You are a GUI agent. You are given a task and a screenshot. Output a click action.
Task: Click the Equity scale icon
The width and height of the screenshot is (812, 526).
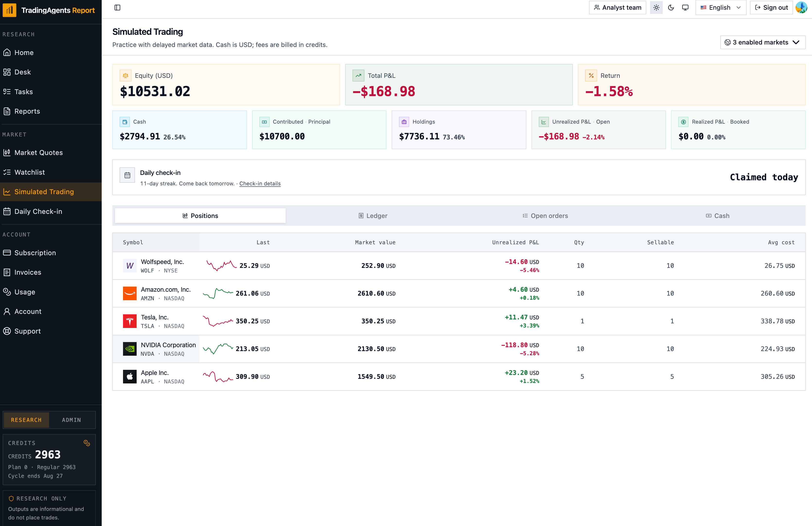click(125, 75)
